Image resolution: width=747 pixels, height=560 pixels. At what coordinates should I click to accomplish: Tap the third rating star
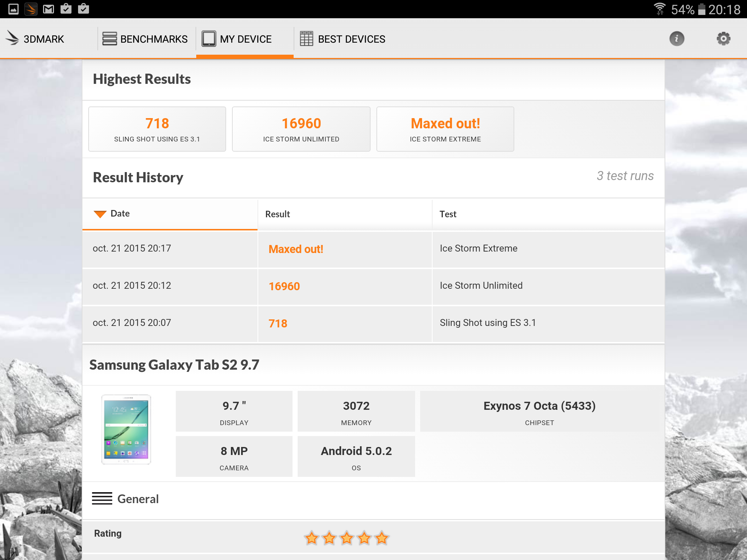pos(347,538)
